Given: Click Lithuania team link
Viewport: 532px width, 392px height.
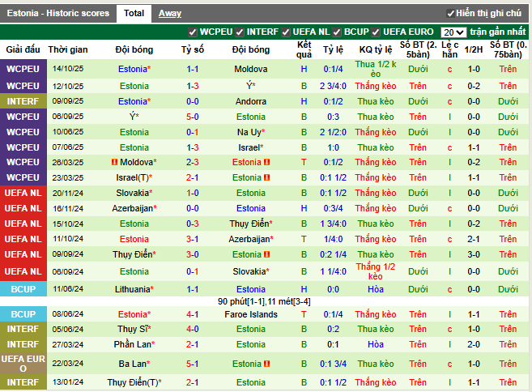Looking at the screenshot, I should [134, 289].
